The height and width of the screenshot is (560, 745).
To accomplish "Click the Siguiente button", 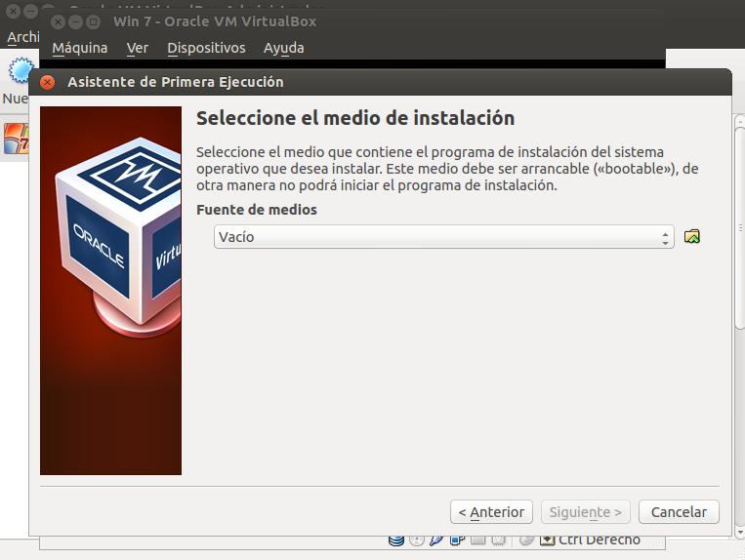I will click(x=586, y=512).
